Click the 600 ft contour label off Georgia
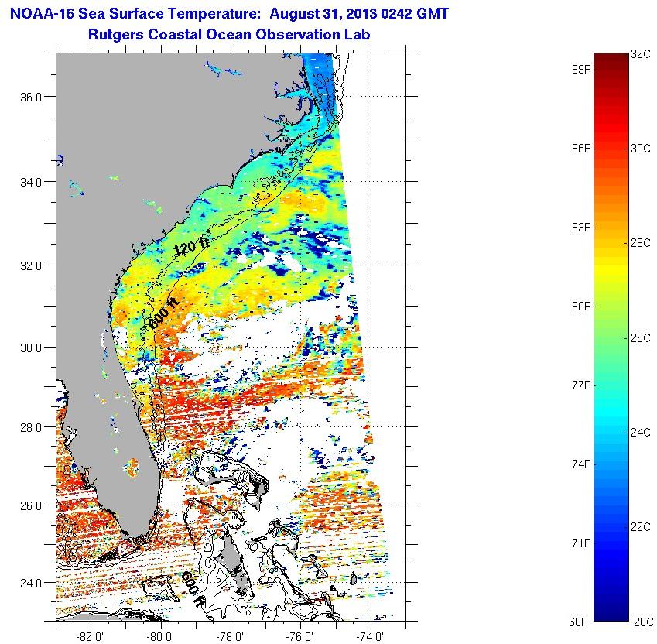The height and width of the screenshot is (644, 657). (164, 314)
